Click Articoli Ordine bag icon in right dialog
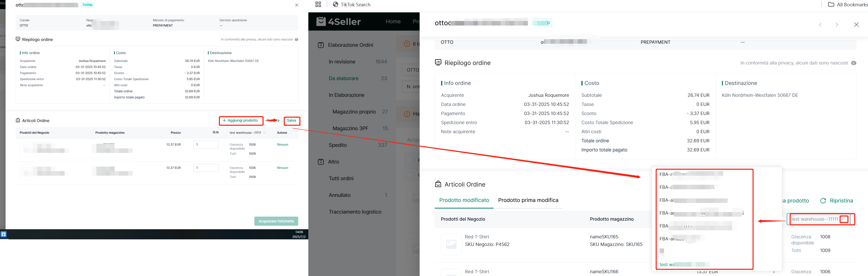This screenshot has width=868, height=276. pos(438,184)
